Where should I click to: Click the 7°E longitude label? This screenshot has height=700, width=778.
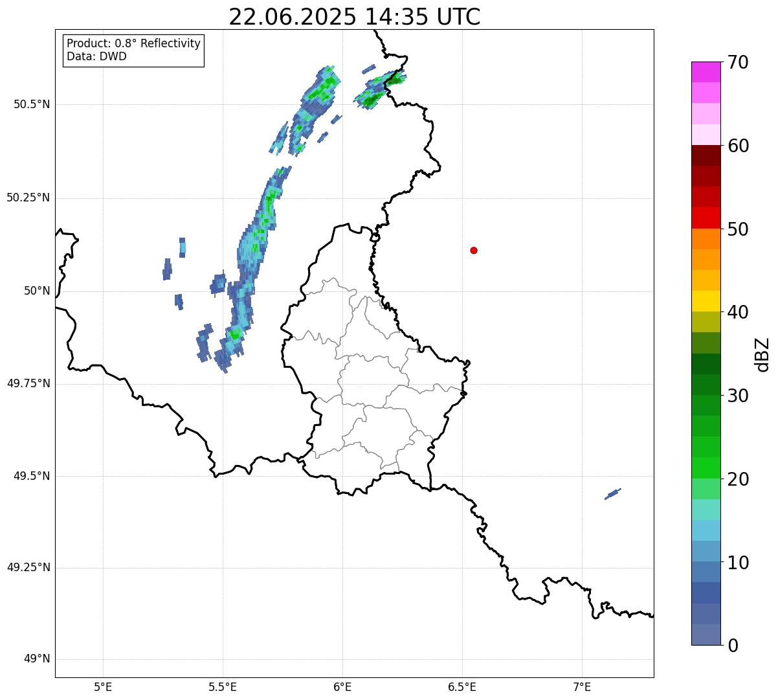click(582, 687)
